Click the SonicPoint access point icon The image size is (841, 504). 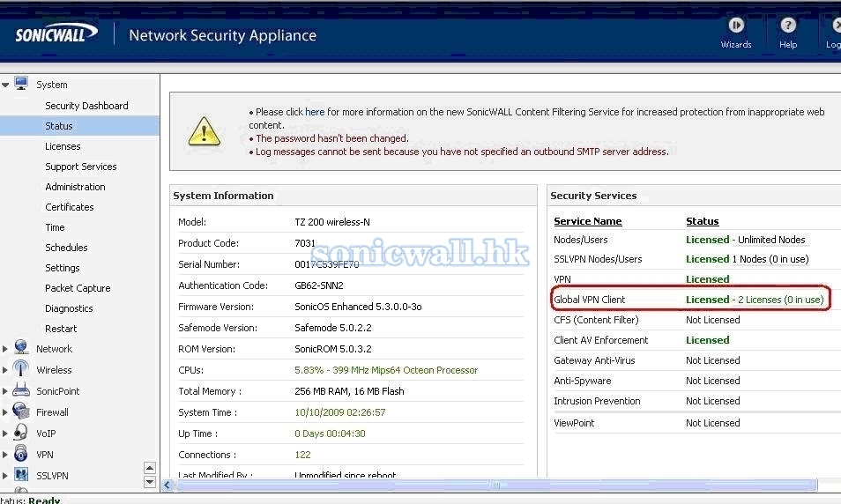(x=21, y=389)
